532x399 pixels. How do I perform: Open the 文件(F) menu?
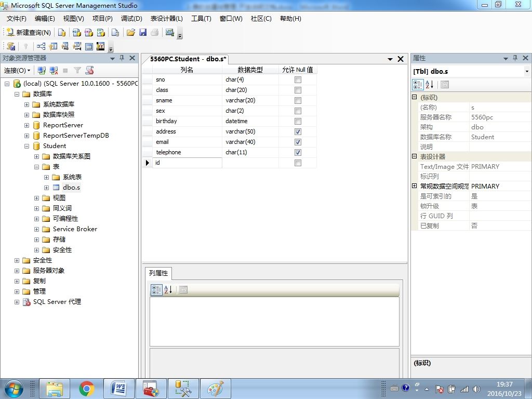coord(16,19)
